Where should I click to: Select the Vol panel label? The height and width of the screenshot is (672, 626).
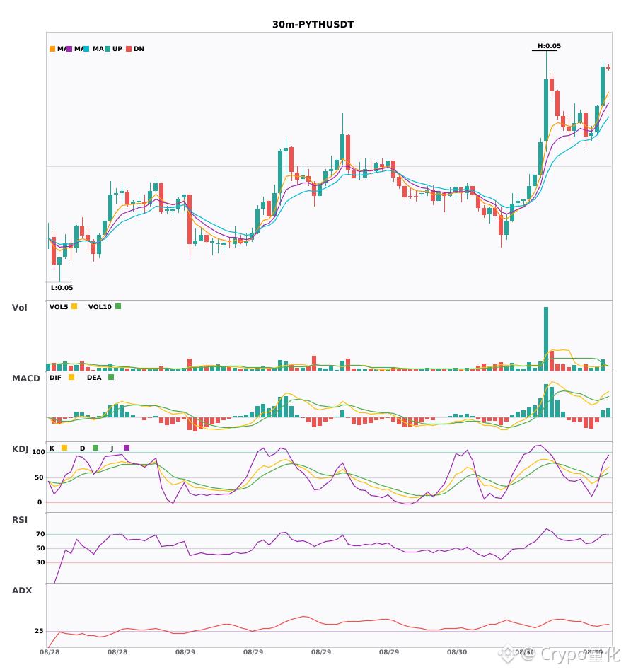tap(19, 308)
